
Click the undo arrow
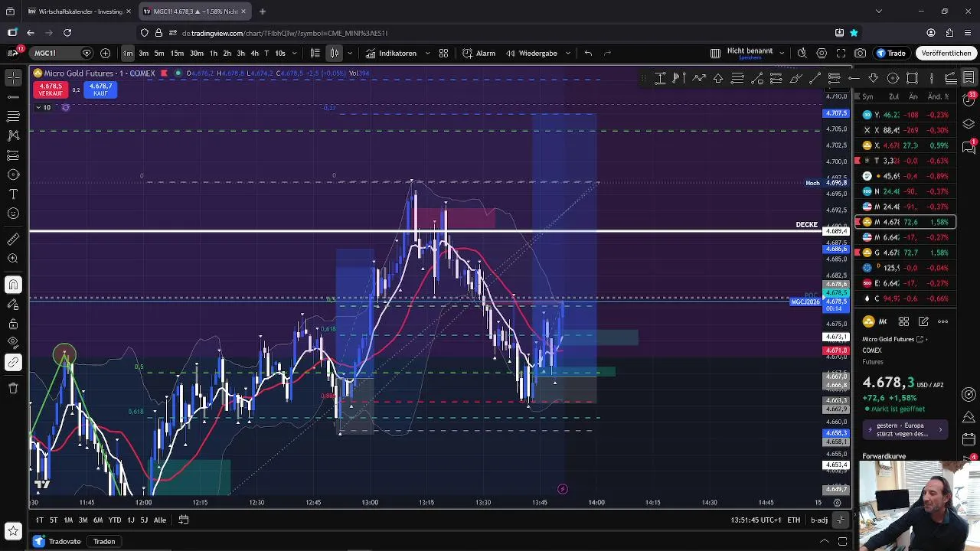click(x=588, y=53)
